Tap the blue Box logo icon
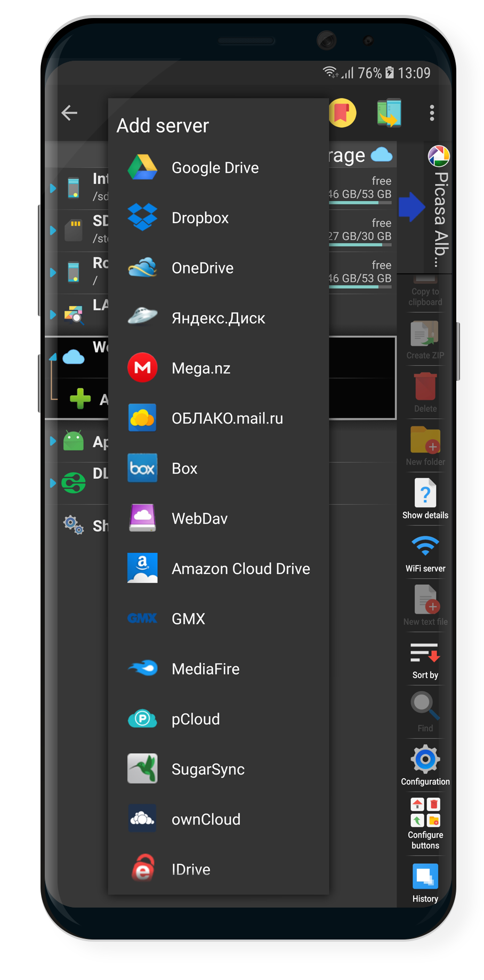This screenshot has width=484, height=980. tap(142, 468)
